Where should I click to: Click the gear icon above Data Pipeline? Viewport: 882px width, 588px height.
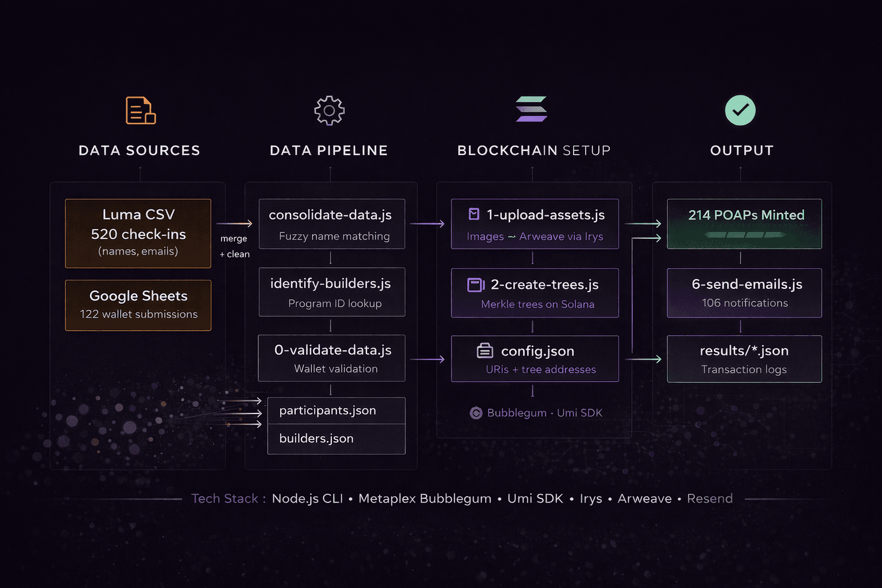point(330,110)
